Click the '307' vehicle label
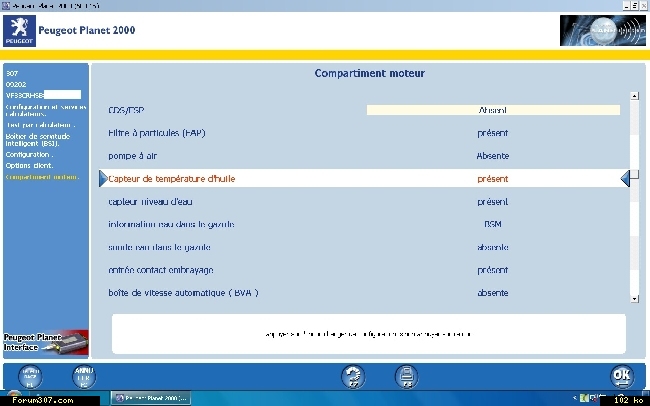The width and height of the screenshot is (650, 406). point(12,73)
